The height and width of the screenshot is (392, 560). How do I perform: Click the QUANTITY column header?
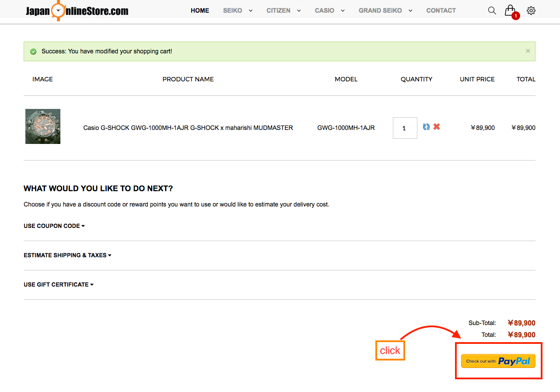point(416,79)
